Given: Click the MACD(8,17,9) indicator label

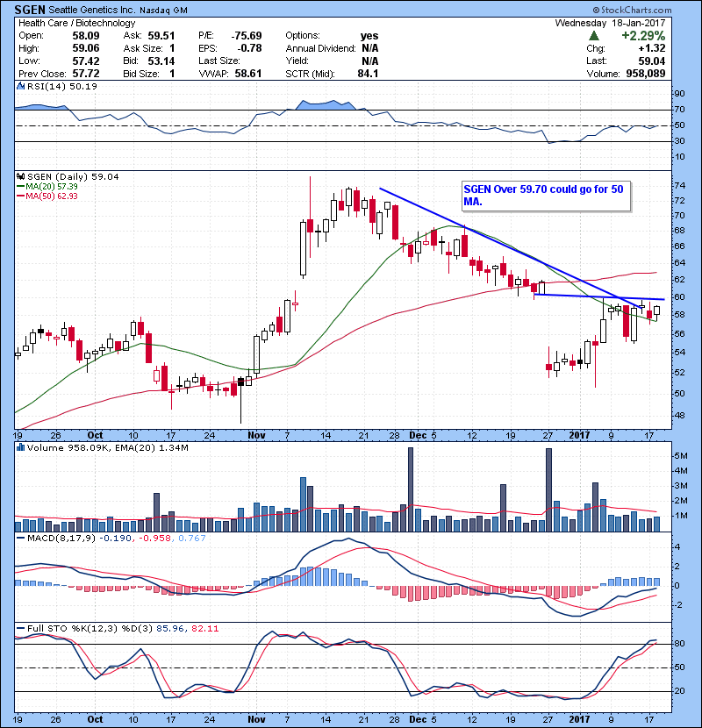Looking at the screenshot, I should [61, 539].
